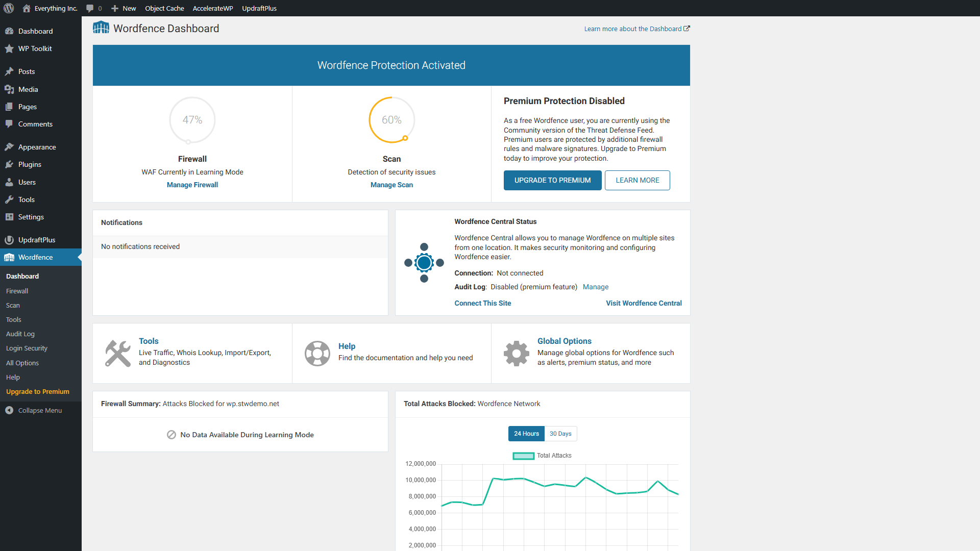
Task: Open Scan in the Wordfence submenu
Action: pos(13,305)
